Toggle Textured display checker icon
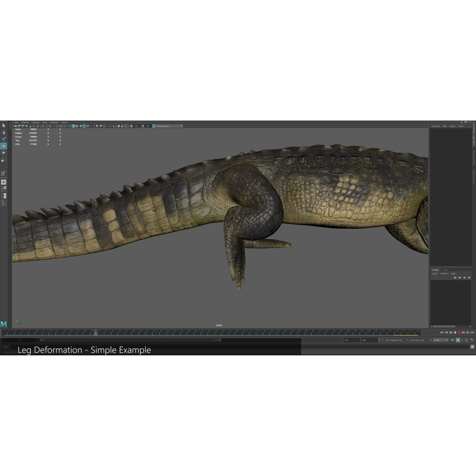Screen dimensions: 476x476 tap(84, 126)
